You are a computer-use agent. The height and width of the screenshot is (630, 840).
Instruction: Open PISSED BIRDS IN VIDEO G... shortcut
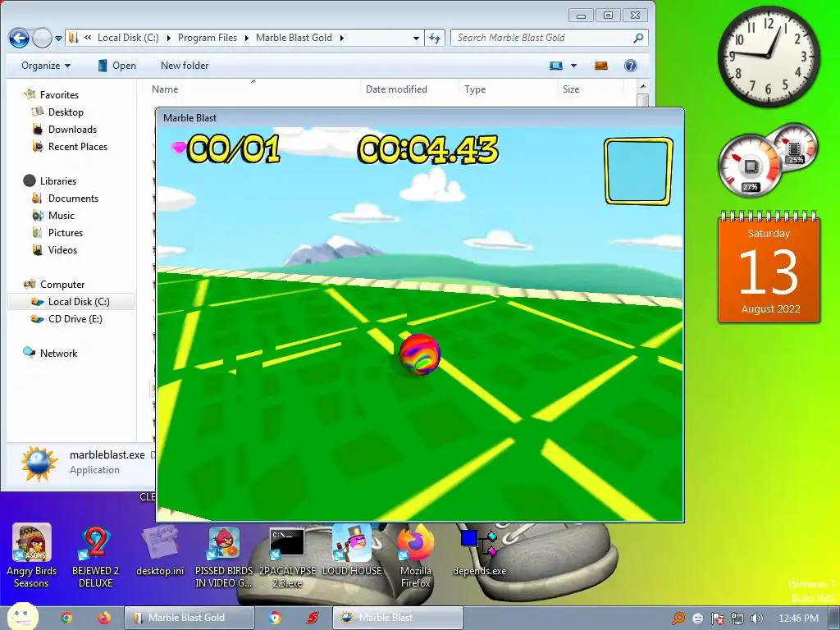pyautogui.click(x=223, y=556)
